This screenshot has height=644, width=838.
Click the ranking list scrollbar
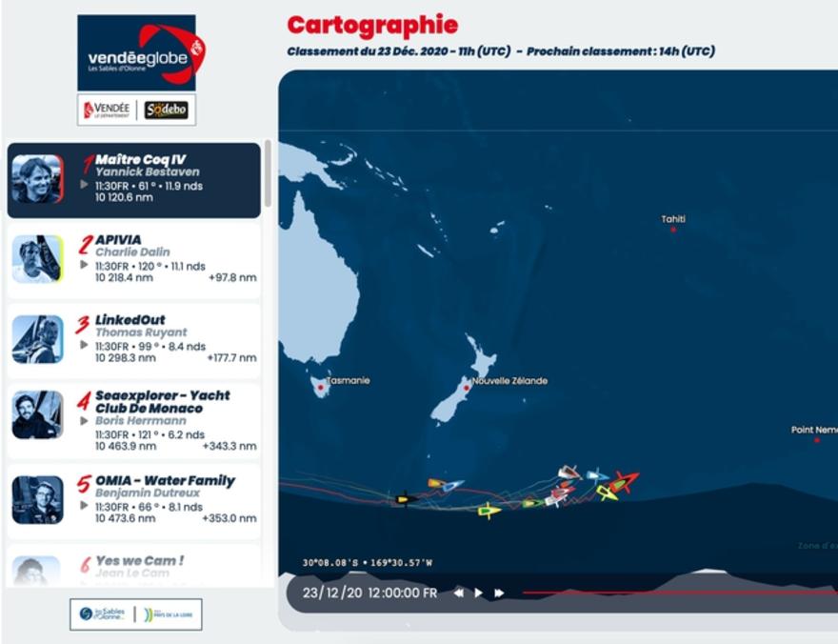point(268,173)
